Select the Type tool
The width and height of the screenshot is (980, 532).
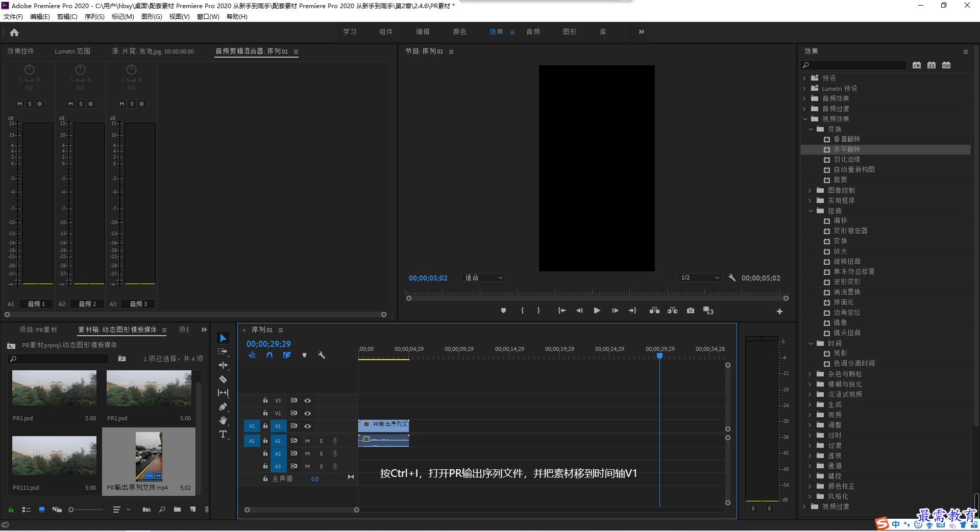point(223,434)
